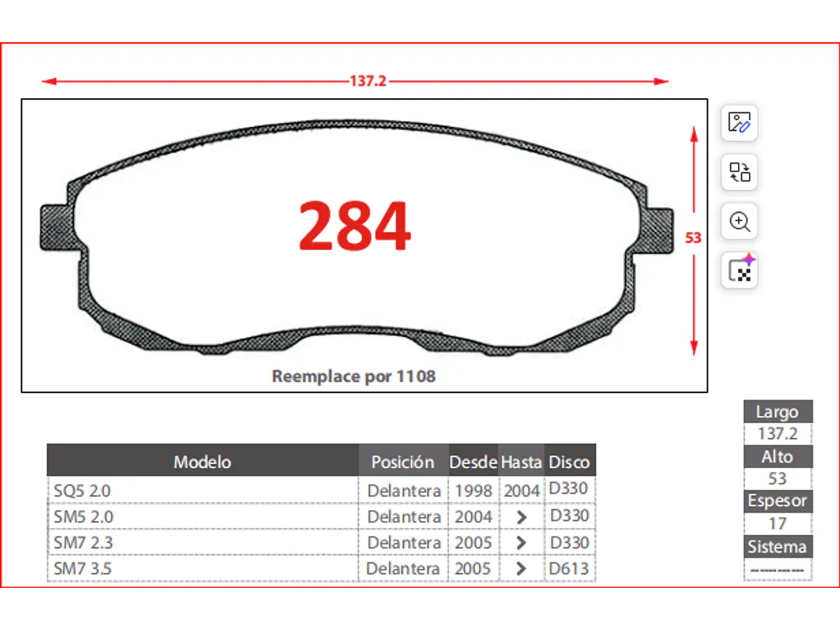Click the Desde column header
This screenshot has width=840, height=630.
click(473, 462)
